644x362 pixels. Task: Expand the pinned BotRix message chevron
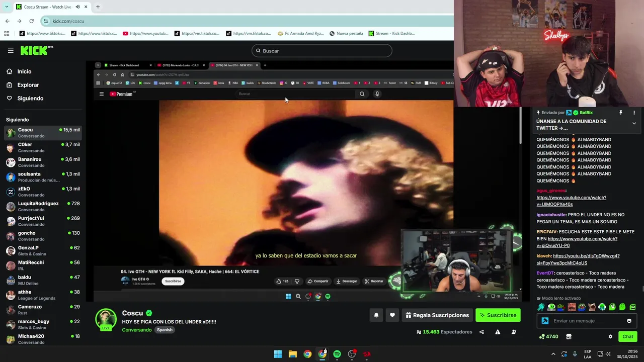coord(634,123)
